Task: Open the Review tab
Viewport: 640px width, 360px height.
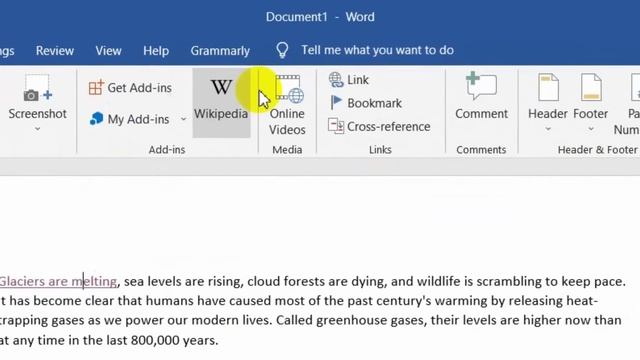Action: click(55, 51)
